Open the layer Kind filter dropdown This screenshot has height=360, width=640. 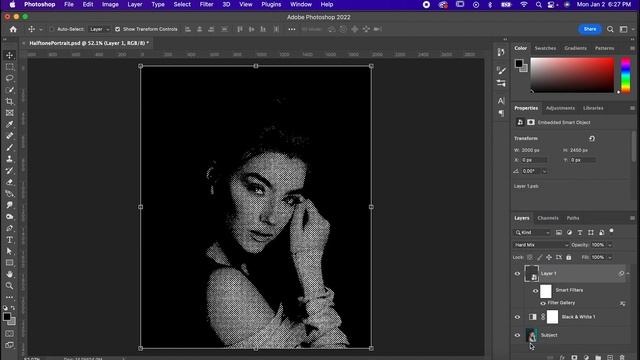[x=532, y=232]
